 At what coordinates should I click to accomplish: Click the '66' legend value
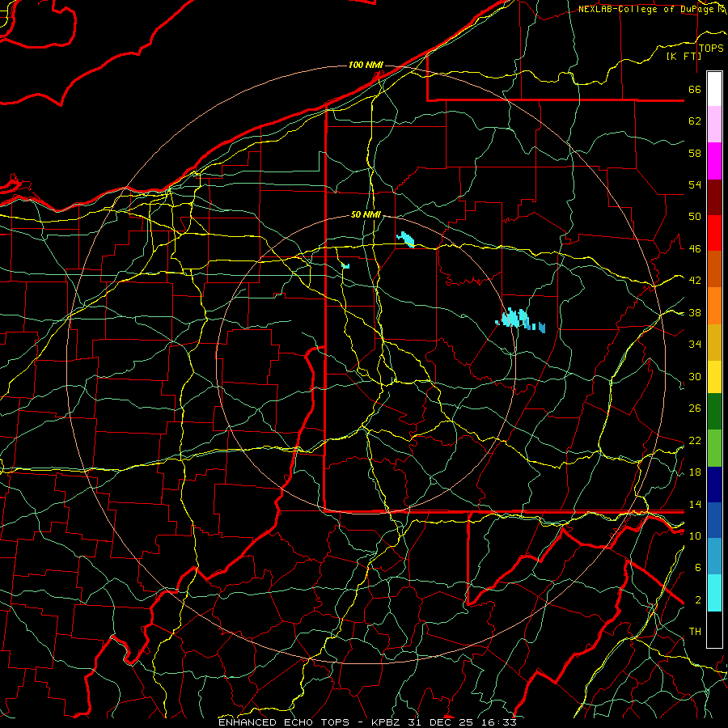[695, 89]
